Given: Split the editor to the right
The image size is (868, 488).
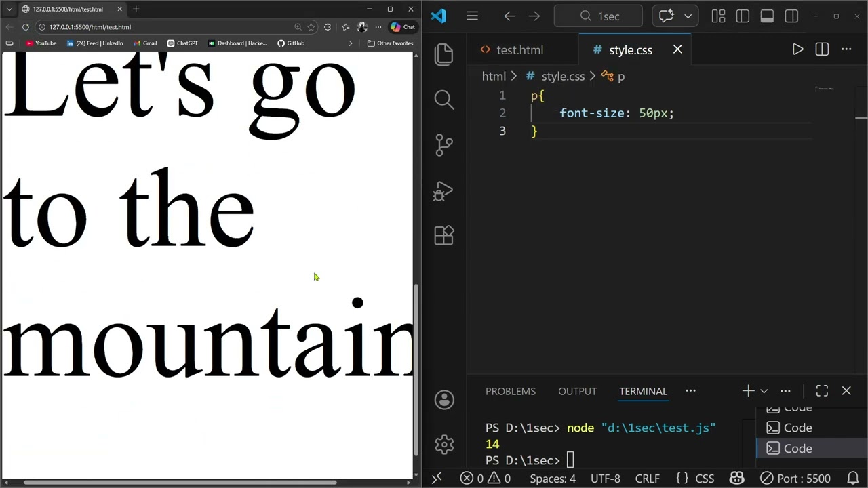Looking at the screenshot, I should pyautogui.click(x=822, y=49).
